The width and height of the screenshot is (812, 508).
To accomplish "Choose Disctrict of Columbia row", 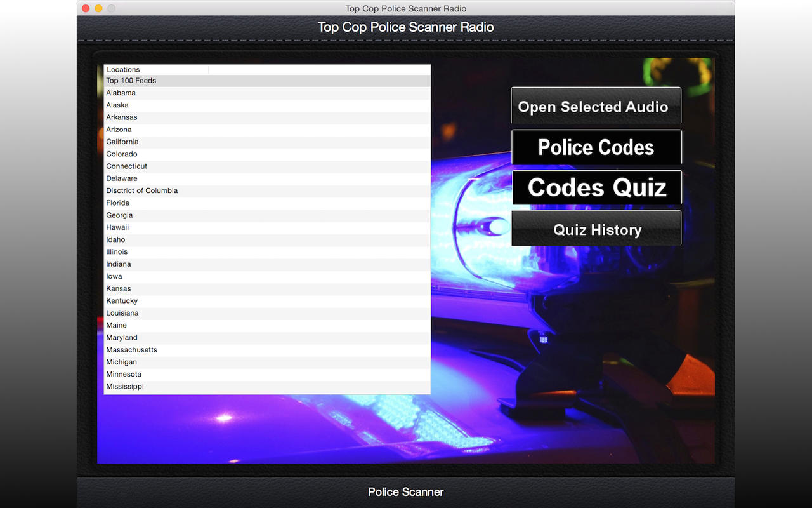I will (x=267, y=190).
